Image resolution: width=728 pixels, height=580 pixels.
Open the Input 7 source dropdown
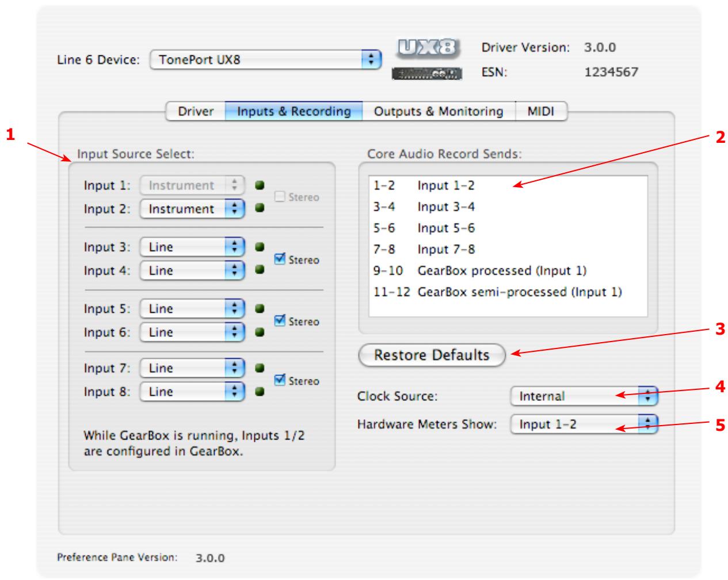pos(193,368)
